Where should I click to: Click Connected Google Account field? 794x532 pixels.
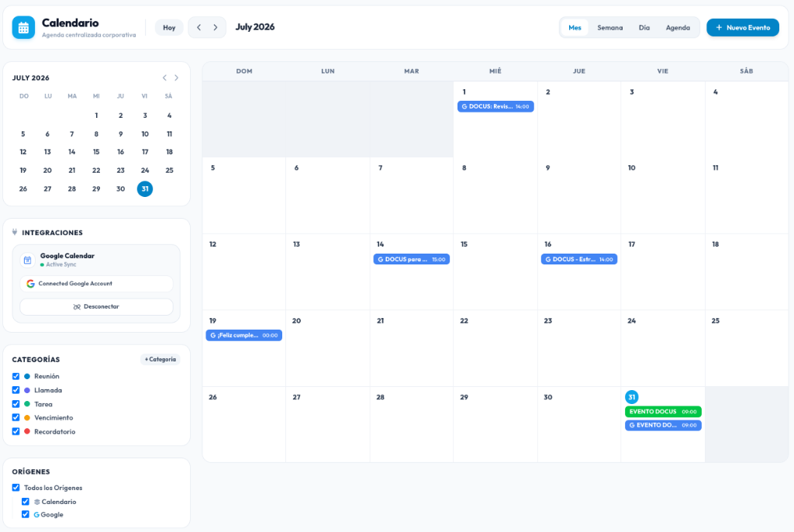tap(96, 284)
